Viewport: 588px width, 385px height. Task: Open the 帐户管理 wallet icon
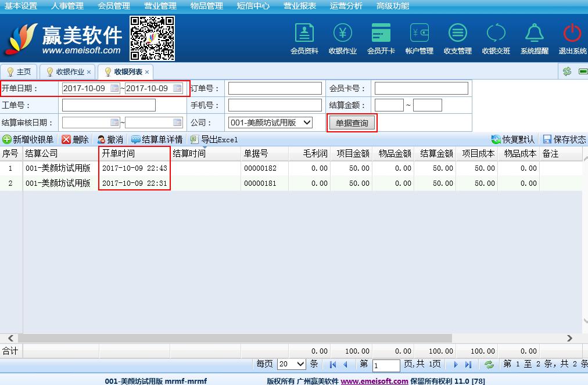[x=419, y=34]
